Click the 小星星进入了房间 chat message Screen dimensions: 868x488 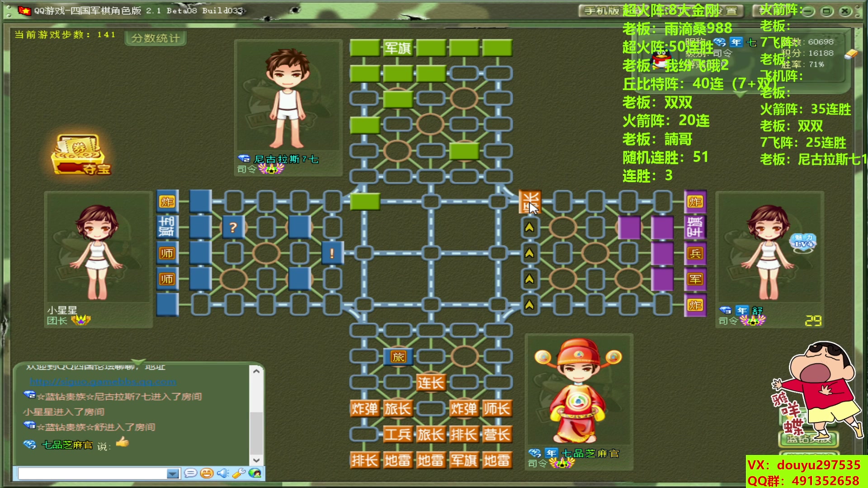64,412
